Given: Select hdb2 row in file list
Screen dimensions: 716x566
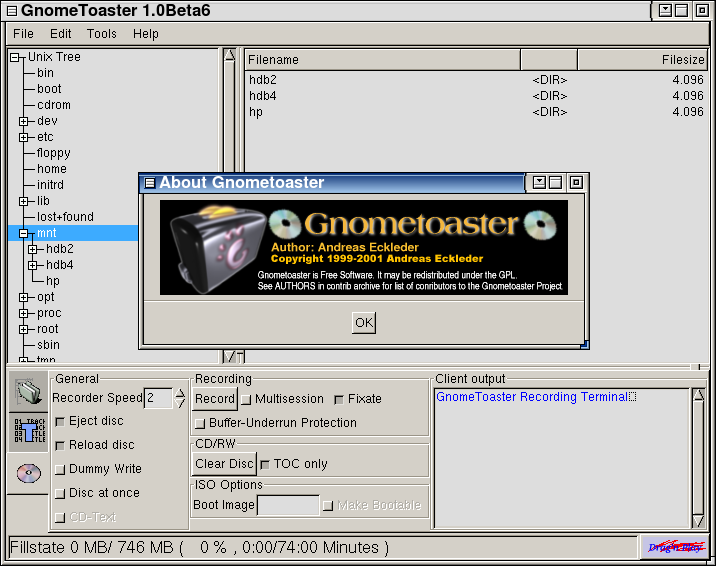Looking at the screenshot, I should click(476, 80).
